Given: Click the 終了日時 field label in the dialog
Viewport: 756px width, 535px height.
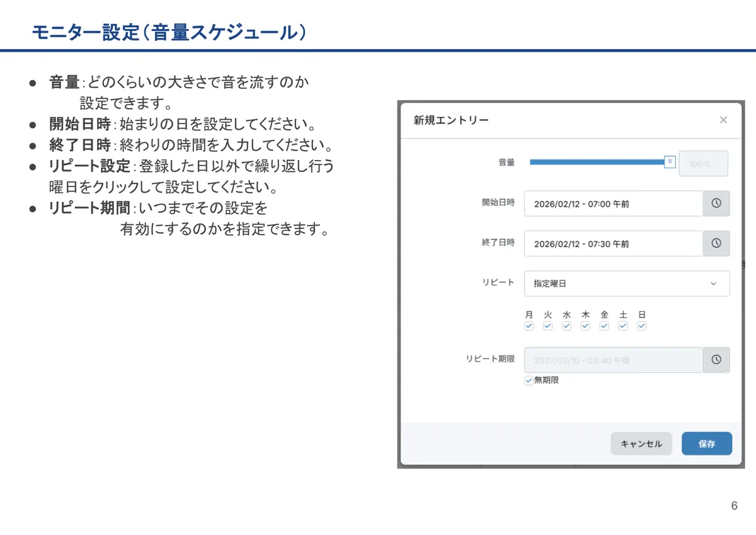Looking at the screenshot, I should tap(498, 242).
